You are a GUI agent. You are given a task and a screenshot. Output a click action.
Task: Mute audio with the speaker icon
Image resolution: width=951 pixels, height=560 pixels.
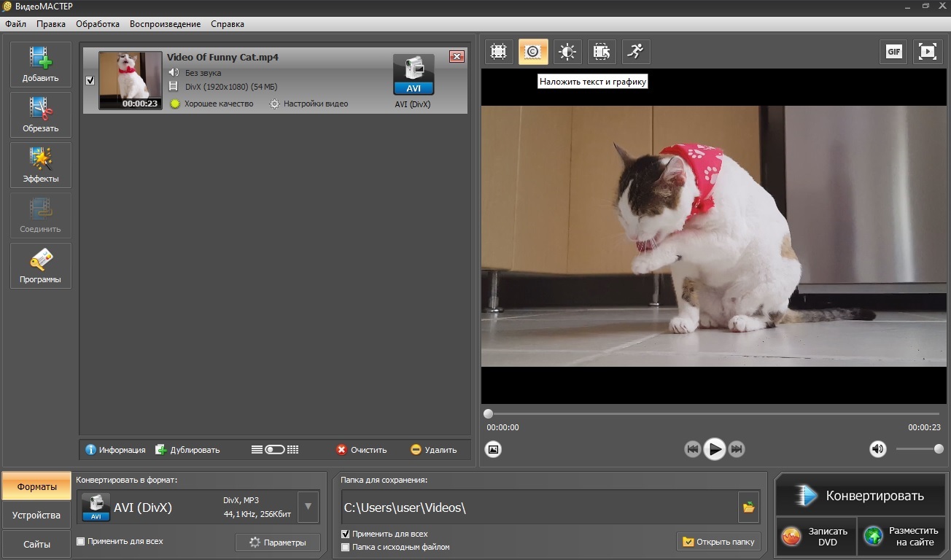(878, 449)
